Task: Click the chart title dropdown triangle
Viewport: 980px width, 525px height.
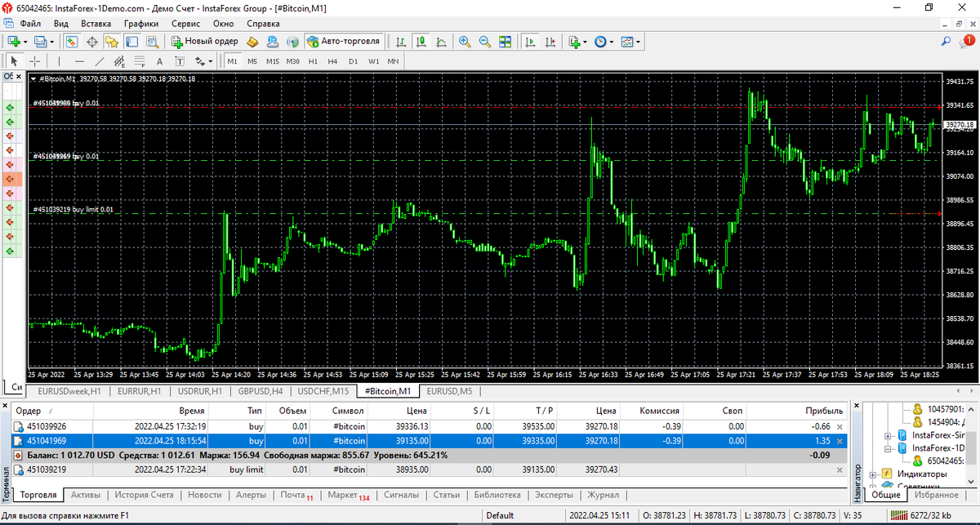Action: point(33,79)
